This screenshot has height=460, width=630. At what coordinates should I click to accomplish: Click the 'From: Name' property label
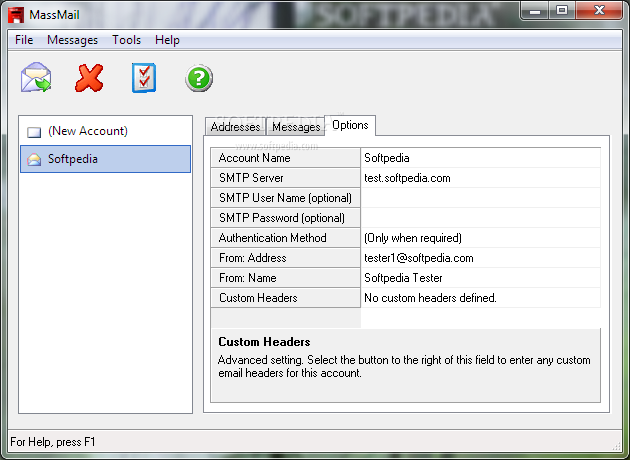point(285,278)
